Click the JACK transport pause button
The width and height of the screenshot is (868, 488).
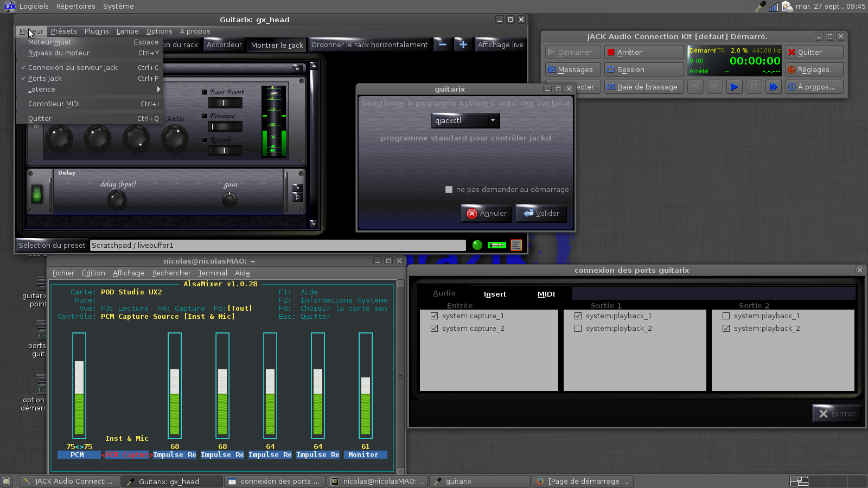coord(754,87)
